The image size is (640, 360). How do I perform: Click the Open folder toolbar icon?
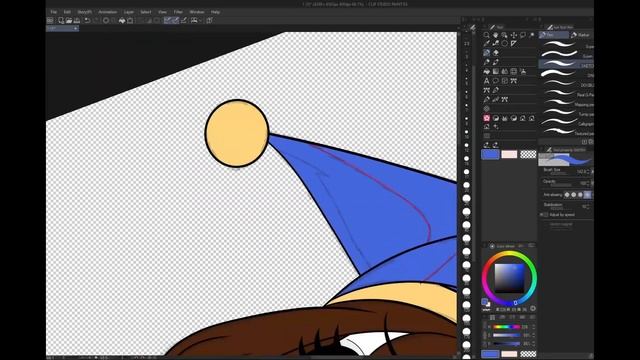click(x=69, y=20)
